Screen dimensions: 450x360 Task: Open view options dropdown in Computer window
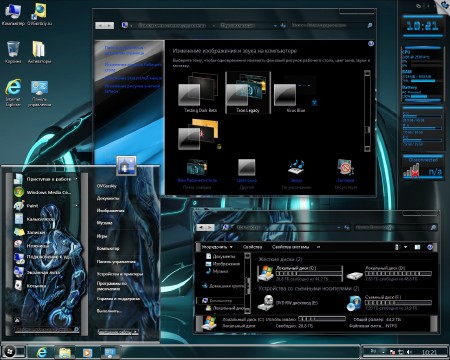click(406, 247)
